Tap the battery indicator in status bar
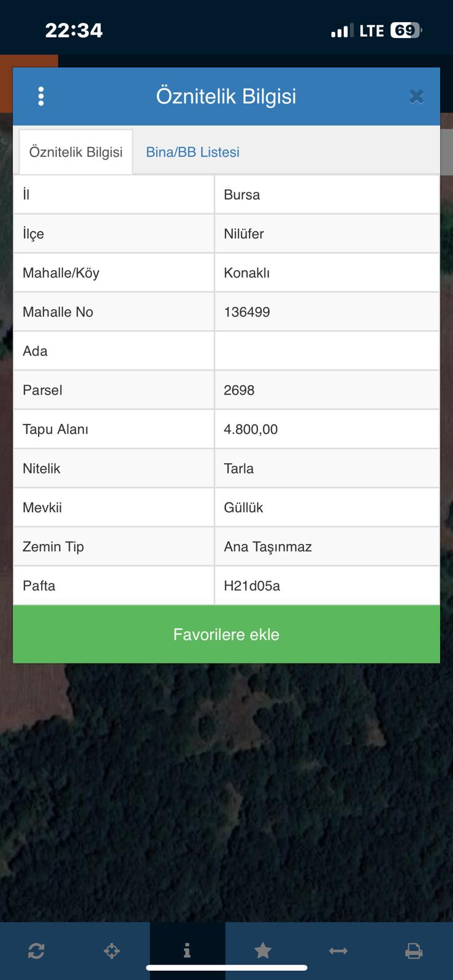 (x=406, y=31)
